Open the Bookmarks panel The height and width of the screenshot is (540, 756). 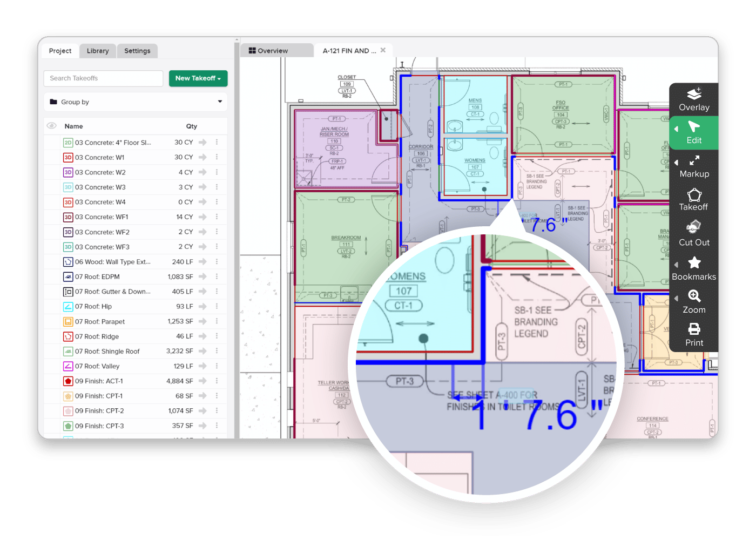(x=694, y=268)
